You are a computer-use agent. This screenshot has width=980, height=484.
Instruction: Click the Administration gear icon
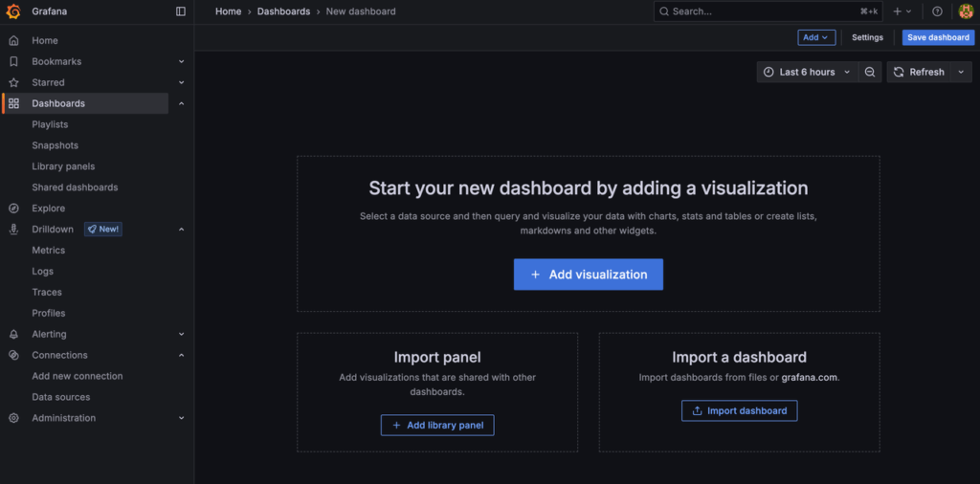pos(13,418)
